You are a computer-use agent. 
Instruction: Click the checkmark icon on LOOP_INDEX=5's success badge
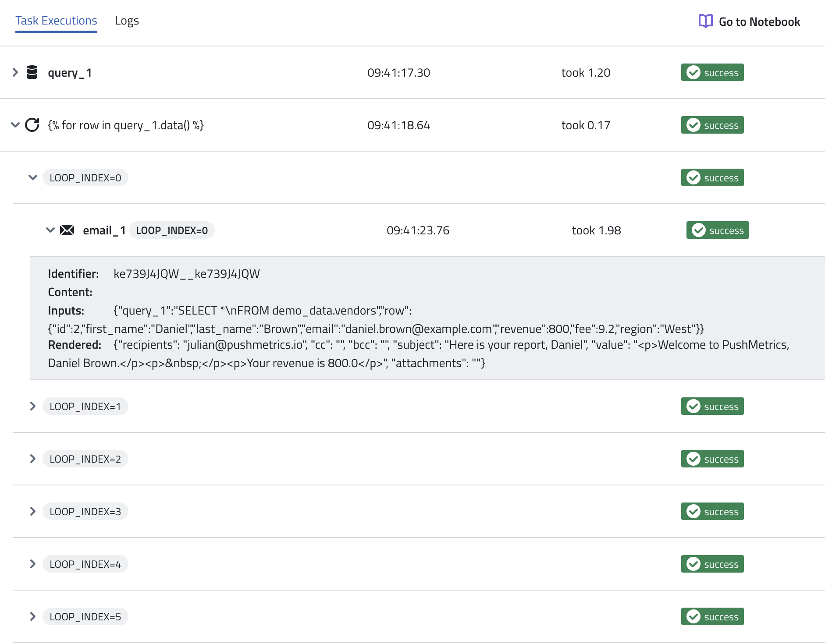point(693,616)
